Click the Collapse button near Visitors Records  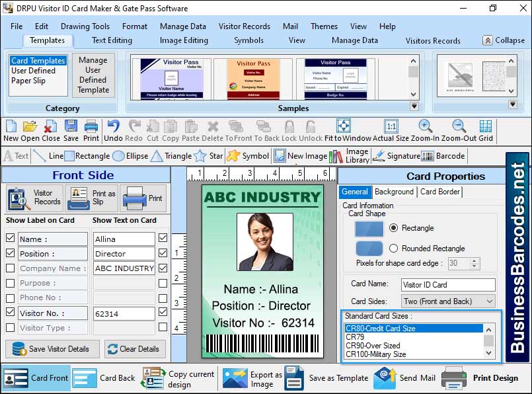[x=504, y=40]
